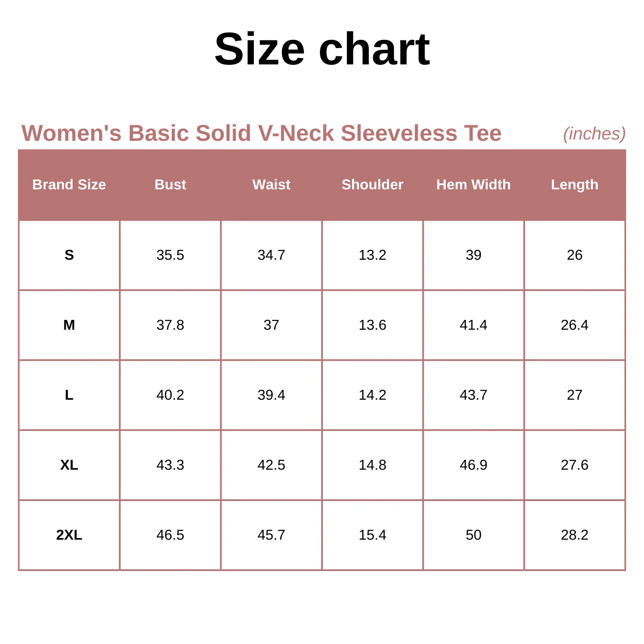The height and width of the screenshot is (644, 644).
Task: Select the M size row label
Action: click(69, 325)
